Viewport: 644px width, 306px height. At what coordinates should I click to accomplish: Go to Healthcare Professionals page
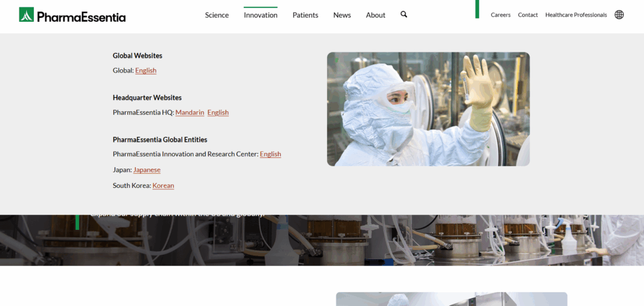576,15
